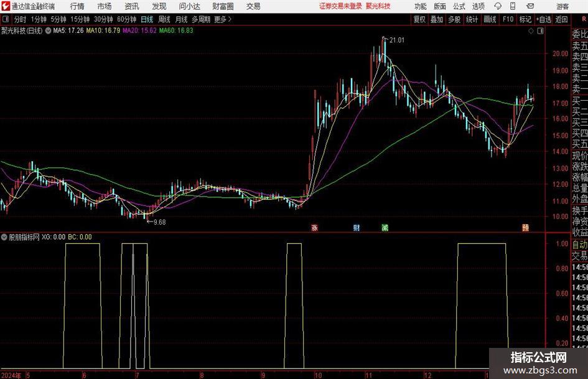Viewport: 588px width, 379px height.
Task: Switch to 分时 intraday view
Action: (x=21, y=19)
